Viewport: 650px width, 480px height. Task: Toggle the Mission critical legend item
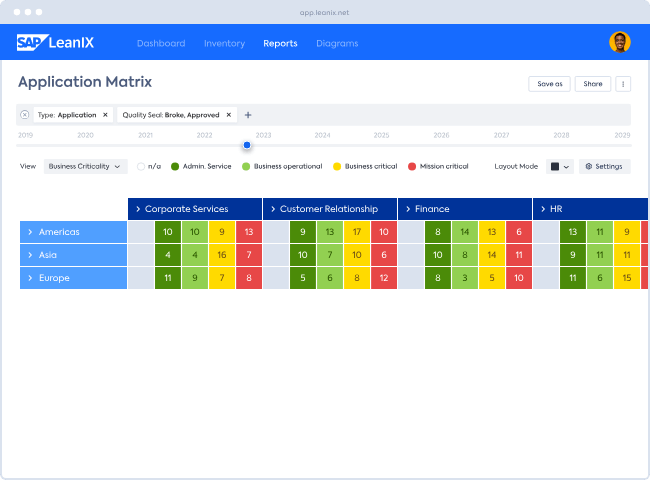pyautogui.click(x=439, y=166)
